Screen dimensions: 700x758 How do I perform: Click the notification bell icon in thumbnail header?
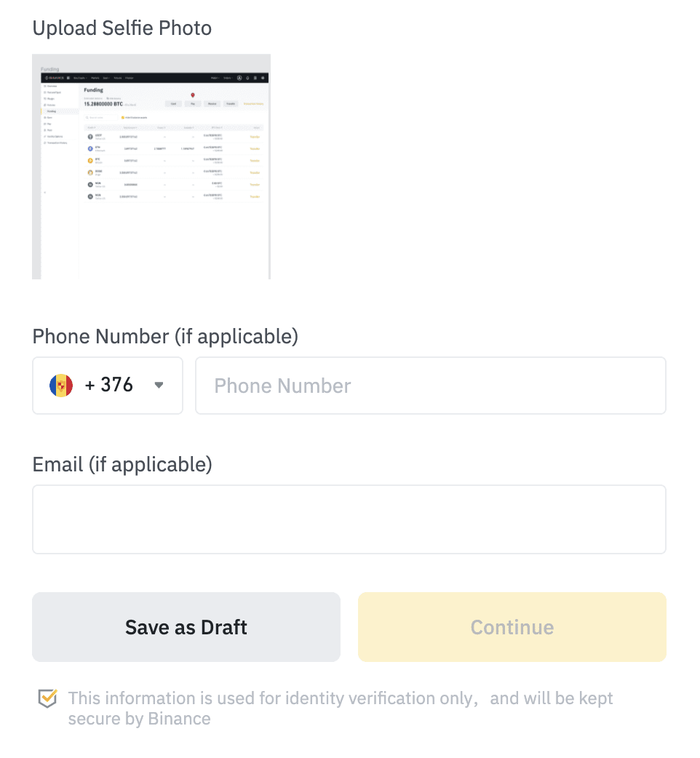(x=247, y=78)
